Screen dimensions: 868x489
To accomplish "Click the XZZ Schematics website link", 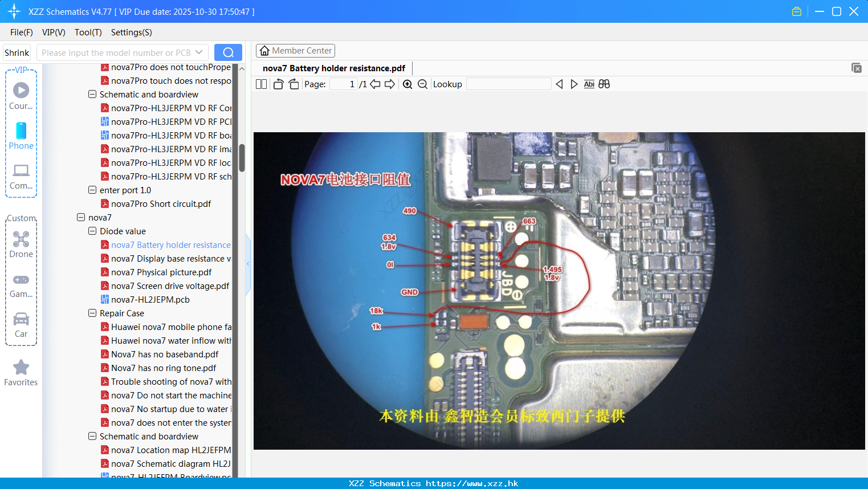I will (x=472, y=483).
